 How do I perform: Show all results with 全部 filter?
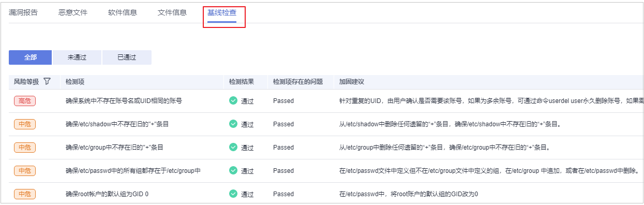30,57
